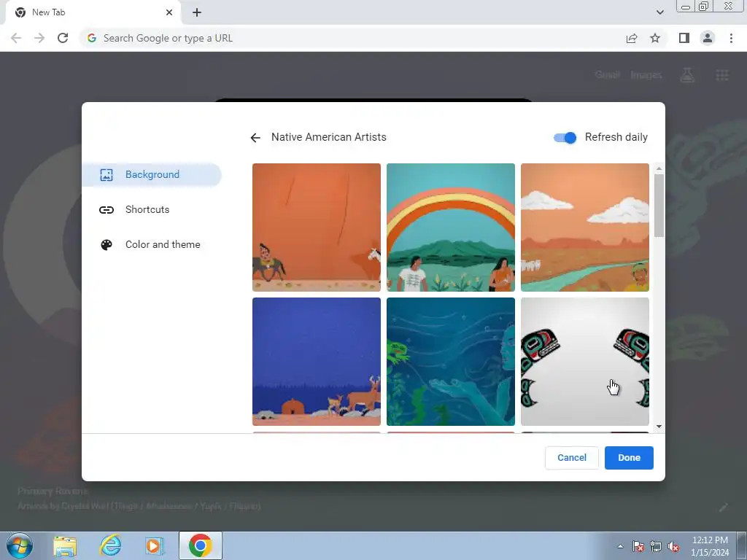Select the clouds and river background
This screenshot has height=560, width=747.
point(584,227)
